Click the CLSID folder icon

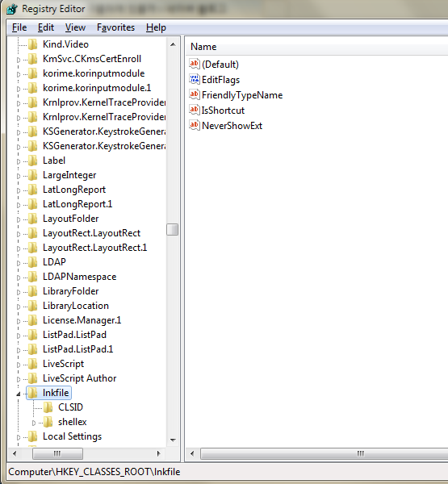click(48, 407)
